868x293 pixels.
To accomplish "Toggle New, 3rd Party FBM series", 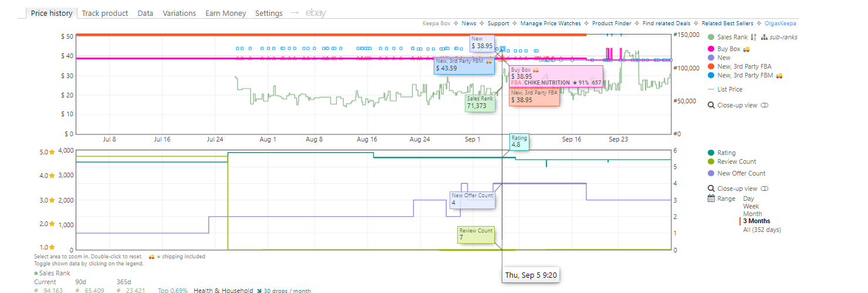I will pyautogui.click(x=745, y=75).
